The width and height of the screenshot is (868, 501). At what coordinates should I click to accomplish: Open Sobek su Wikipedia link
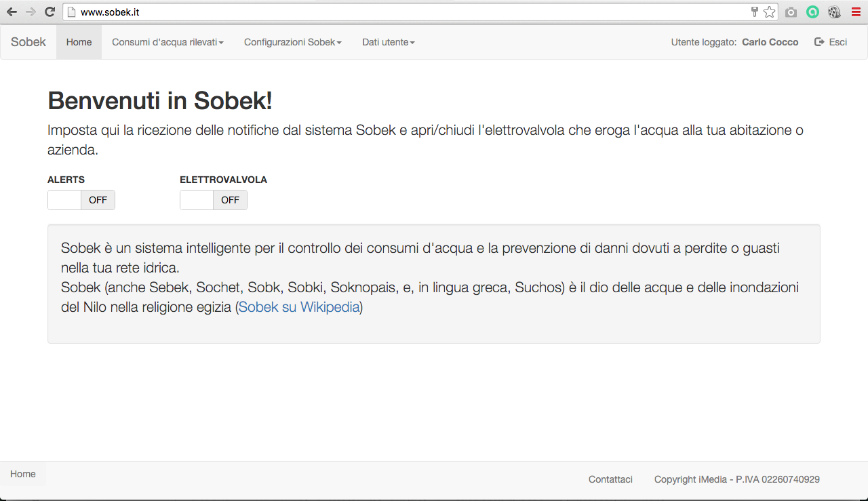299,307
